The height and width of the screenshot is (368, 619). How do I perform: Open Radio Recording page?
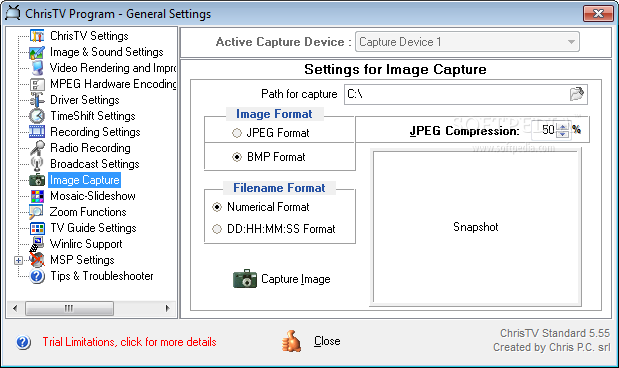pyautogui.click(x=90, y=148)
